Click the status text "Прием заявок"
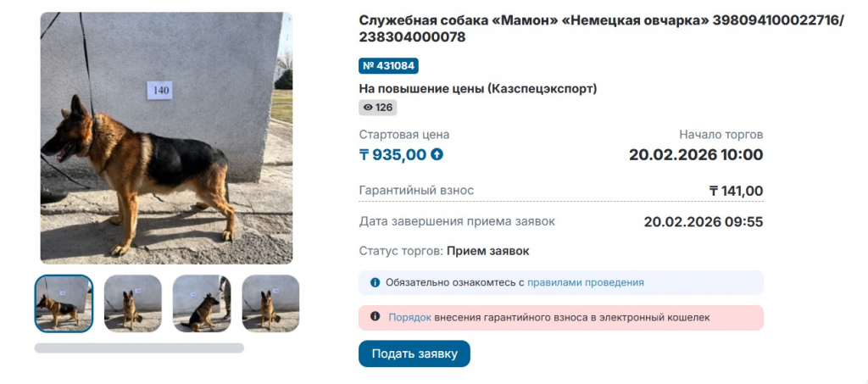This screenshot has height=384, width=868. tap(487, 251)
